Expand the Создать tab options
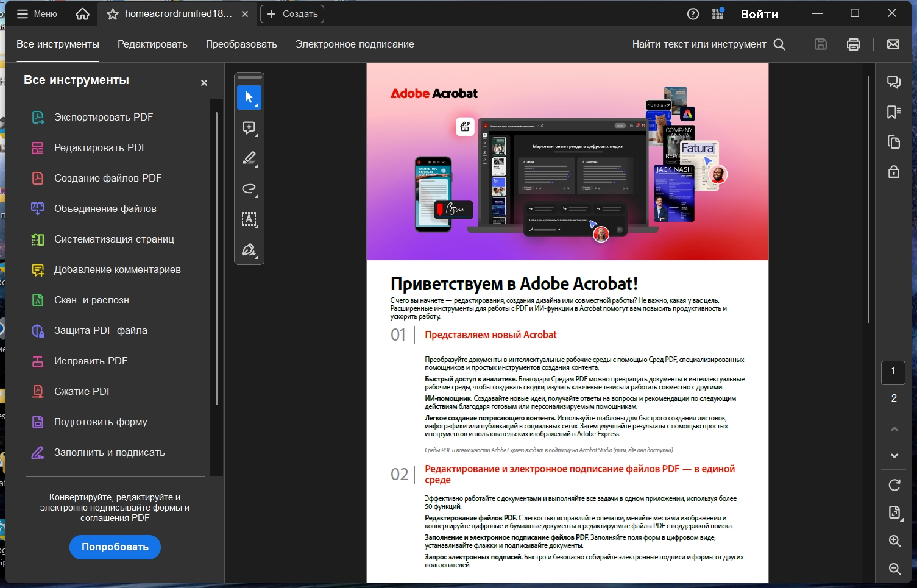 [291, 13]
